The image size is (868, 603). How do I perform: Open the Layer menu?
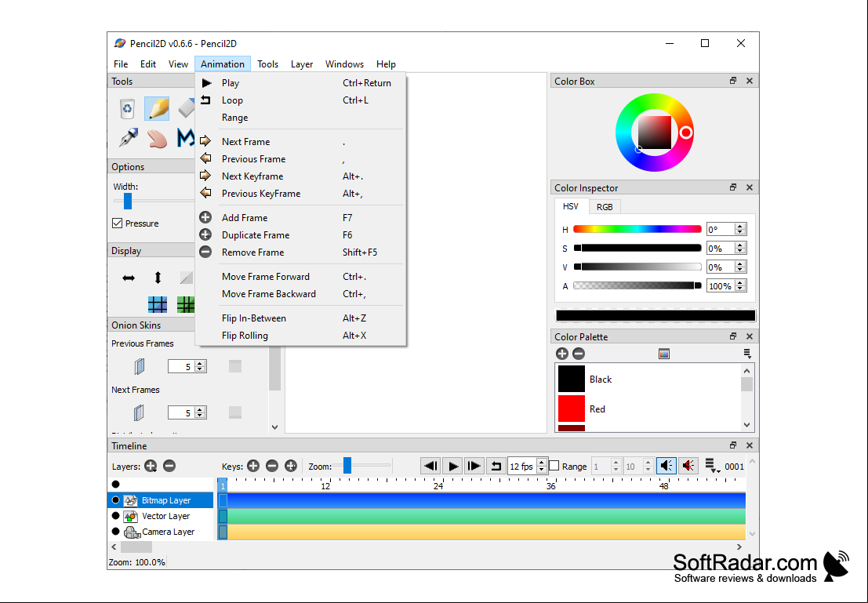[302, 64]
